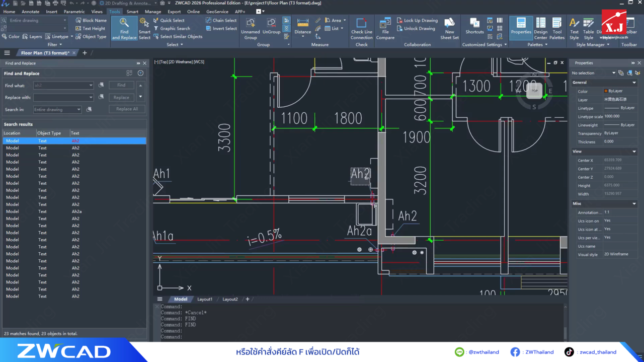The image size is (644, 362).
Task: Click the ByLayer color swatch in Properties
Action: pos(606,91)
